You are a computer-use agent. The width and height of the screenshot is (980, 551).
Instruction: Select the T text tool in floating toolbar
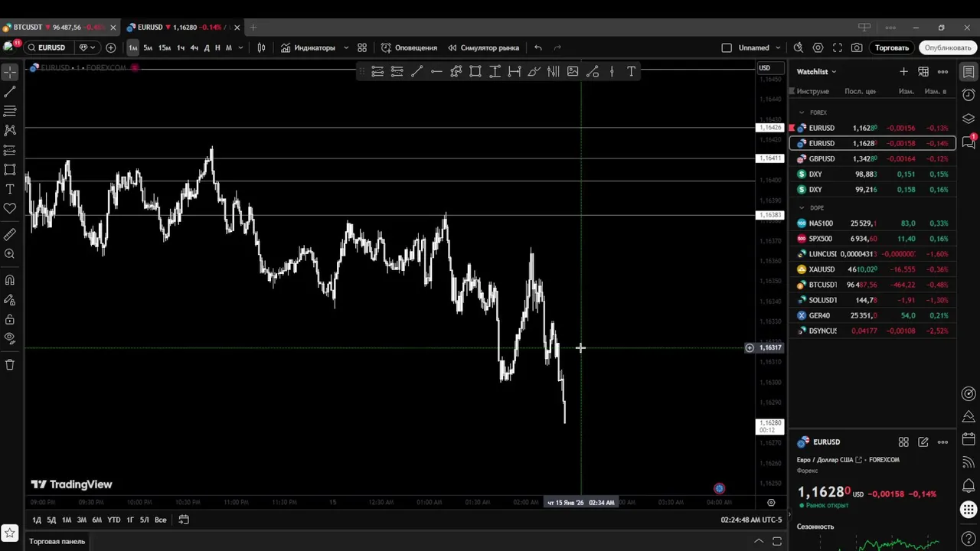[631, 71]
